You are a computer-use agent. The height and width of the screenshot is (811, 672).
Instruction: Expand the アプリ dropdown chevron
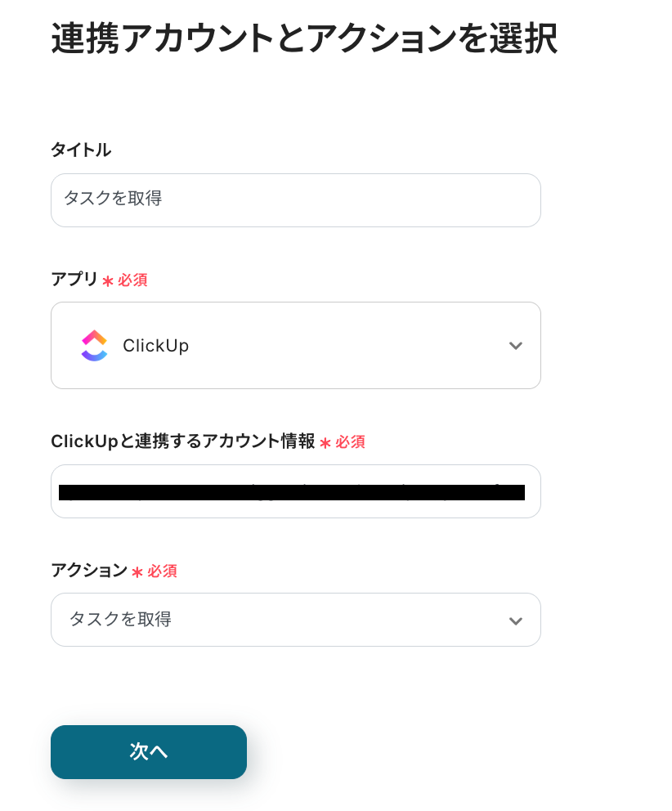[x=515, y=345]
